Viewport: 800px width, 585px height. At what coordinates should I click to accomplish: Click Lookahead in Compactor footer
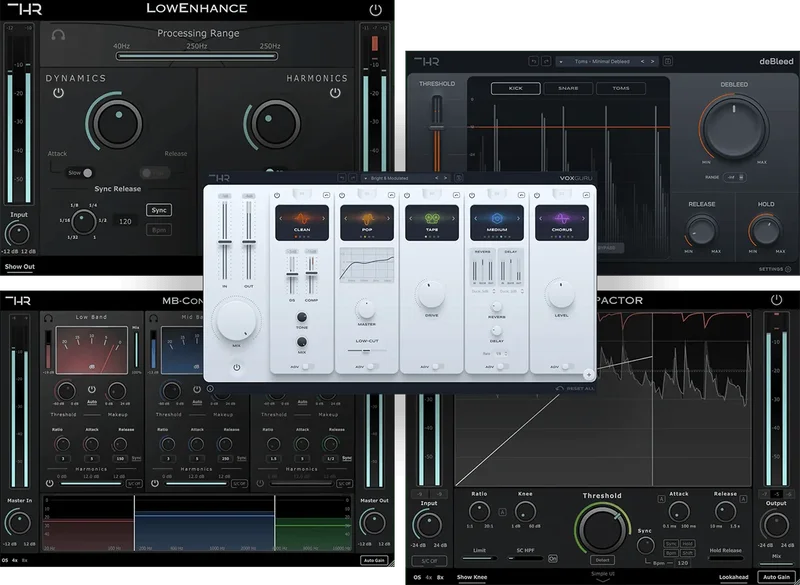click(x=733, y=577)
